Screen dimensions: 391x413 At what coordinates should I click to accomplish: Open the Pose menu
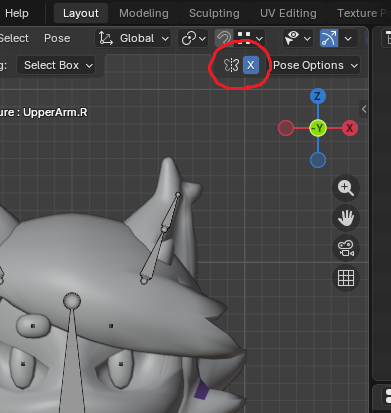57,38
